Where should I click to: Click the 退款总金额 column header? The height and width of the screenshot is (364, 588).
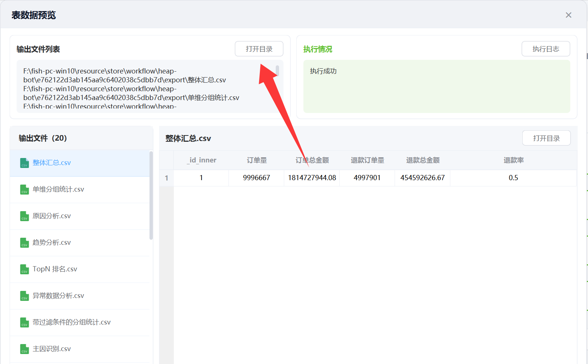[x=423, y=160]
